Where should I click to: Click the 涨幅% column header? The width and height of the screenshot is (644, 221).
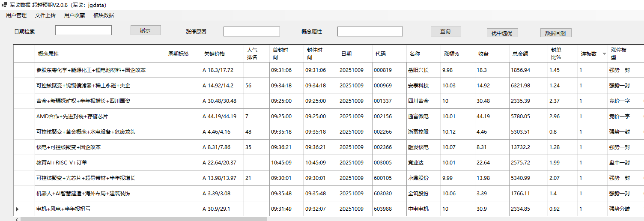pyautogui.click(x=458, y=54)
